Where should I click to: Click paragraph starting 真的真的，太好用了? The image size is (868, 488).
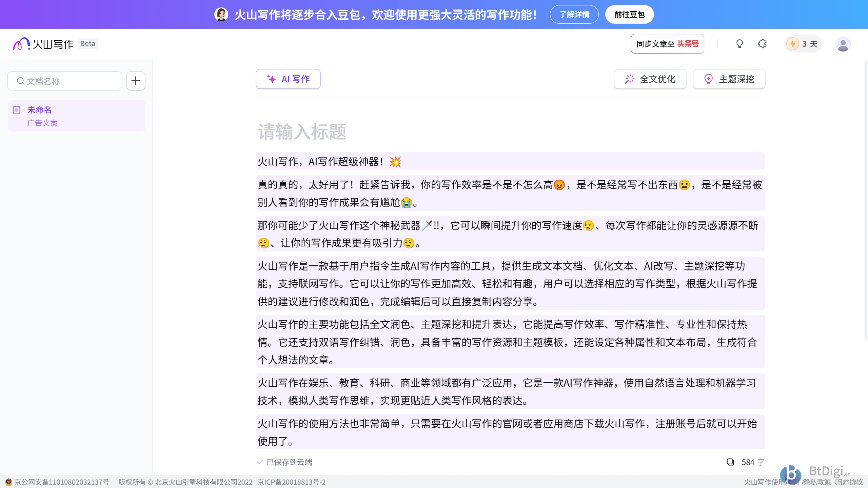(510, 193)
